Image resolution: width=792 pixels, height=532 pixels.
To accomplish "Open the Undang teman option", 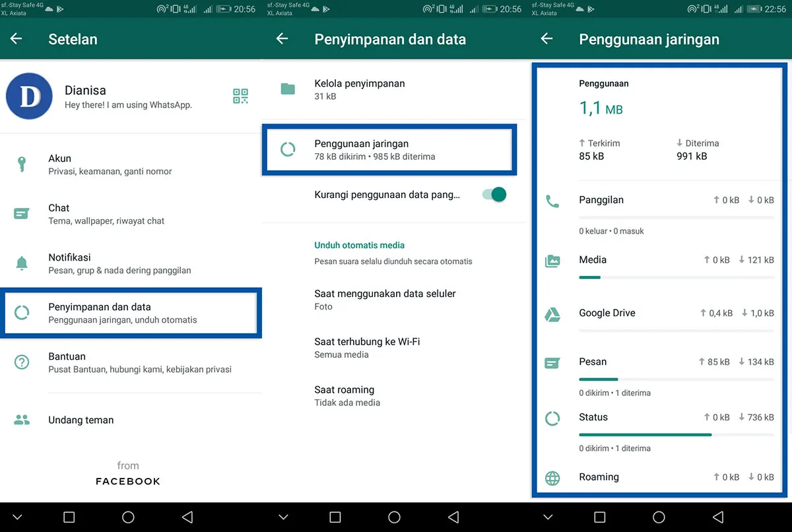I will coord(81,420).
